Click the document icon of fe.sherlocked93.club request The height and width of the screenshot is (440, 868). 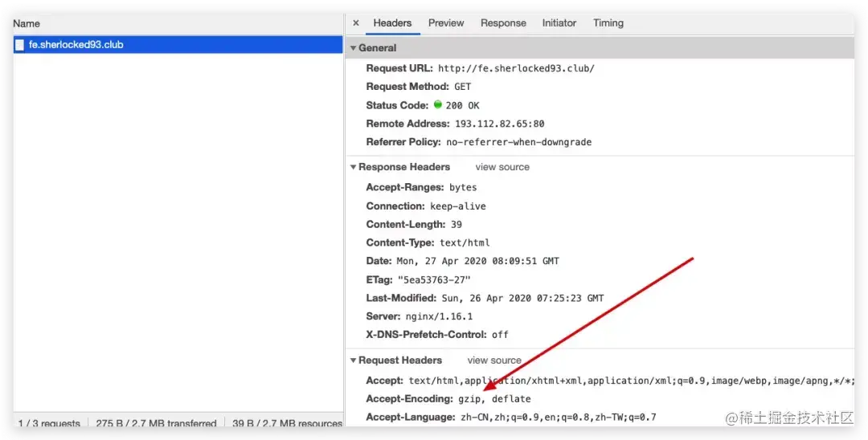20,45
